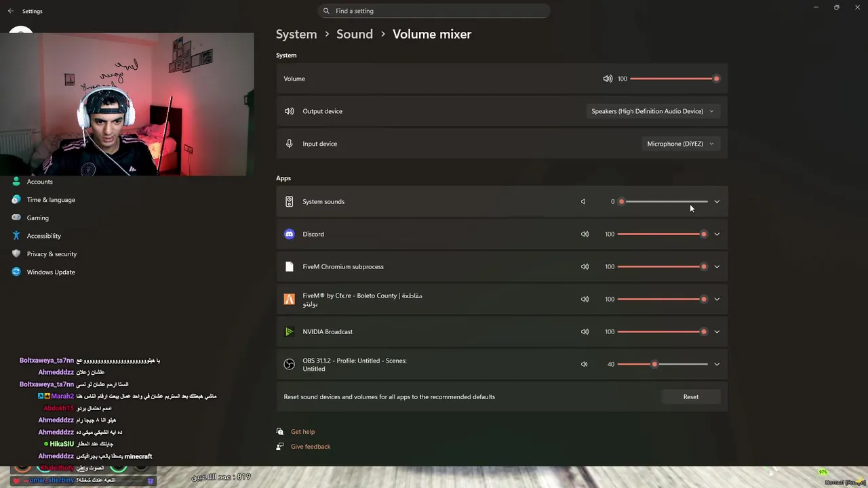Navigate to Sound in breadcrumb
Viewport: 868px width, 488px height.
pyautogui.click(x=355, y=34)
